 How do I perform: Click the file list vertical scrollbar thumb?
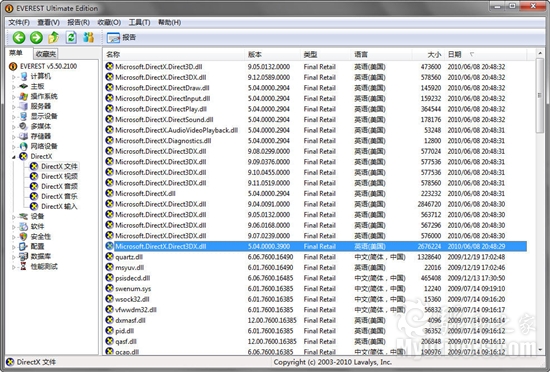540,96
